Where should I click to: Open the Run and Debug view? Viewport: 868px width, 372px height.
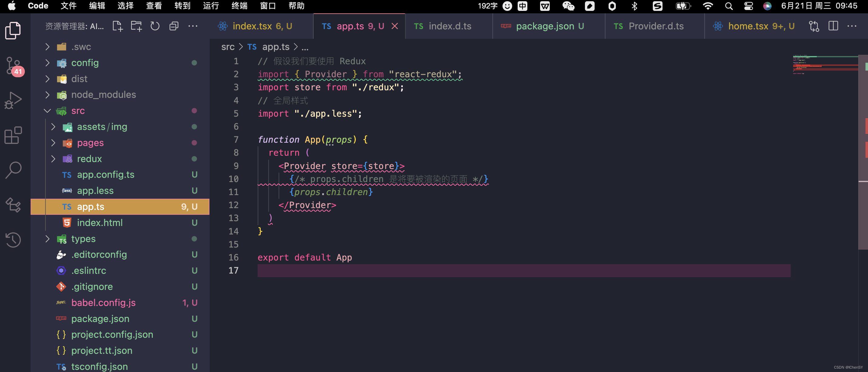tap(13, 100)
